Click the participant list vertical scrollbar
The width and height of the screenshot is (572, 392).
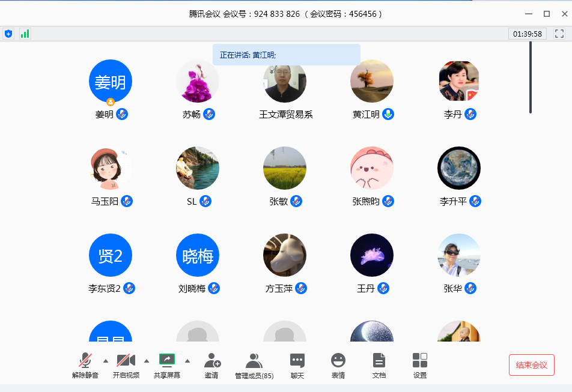(x=530, y=78)
